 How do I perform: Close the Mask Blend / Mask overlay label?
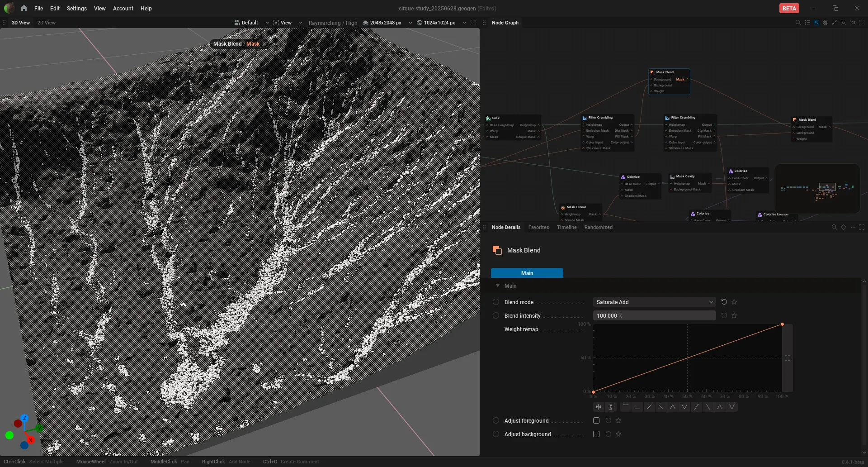coord(264,44)
